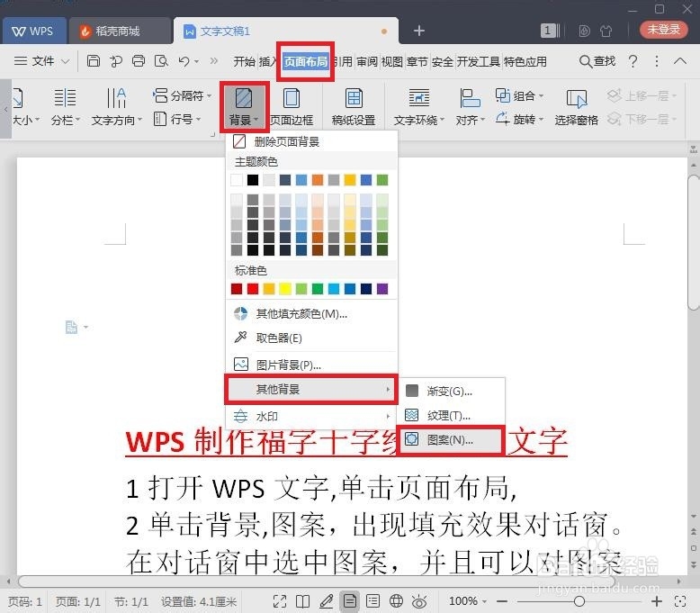
Task: Click the zoom out minus button
Action: coord(502,601)
